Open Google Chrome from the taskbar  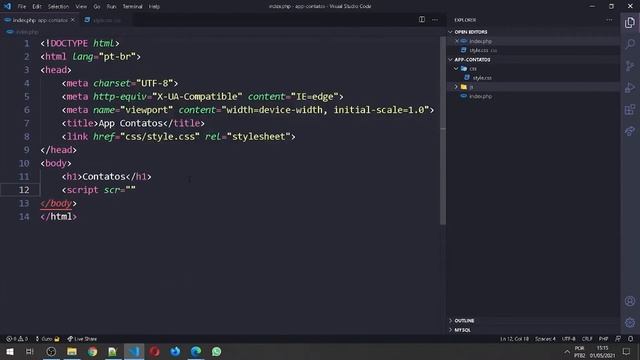click(x=93, y=351)
